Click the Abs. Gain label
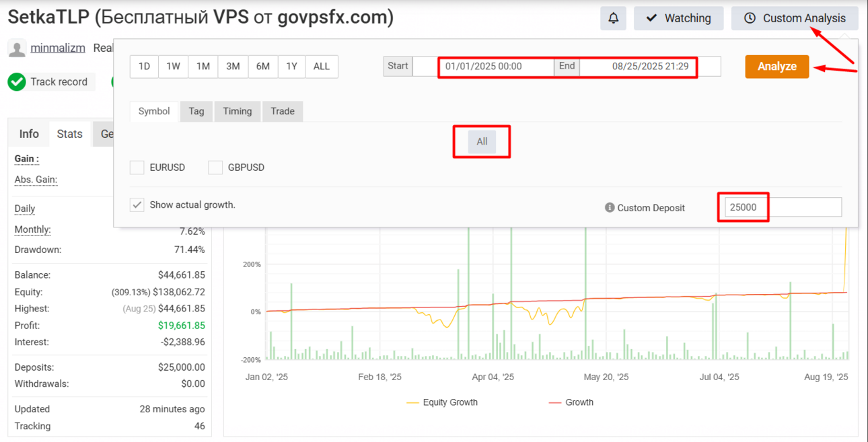Image resolution: width=868 pixels, height=442 pixels. click(x=36, y=180)
